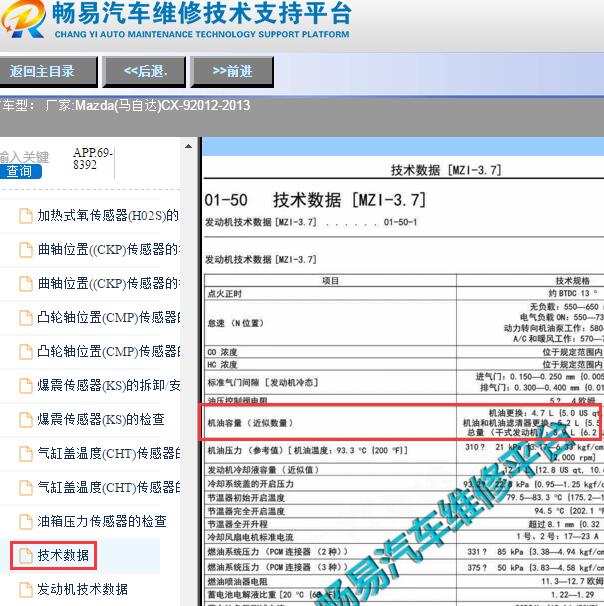The height and width of the screenshot is (606, 604).
Task: Open first 气缸盖温度(CHT)传感器 entry
Action: click(x=109, y=454)
